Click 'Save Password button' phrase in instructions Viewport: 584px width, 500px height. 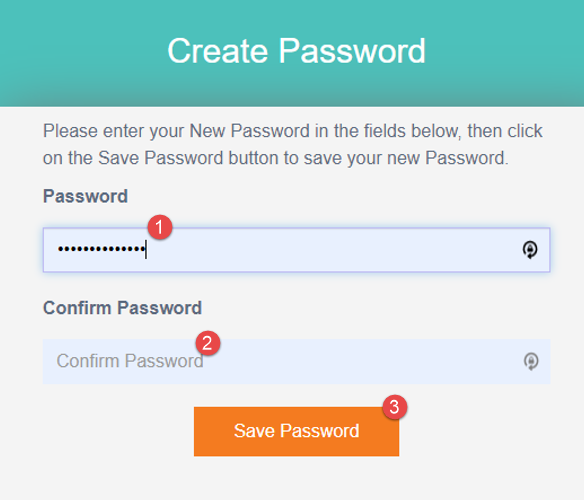click(x=188, y=158)
